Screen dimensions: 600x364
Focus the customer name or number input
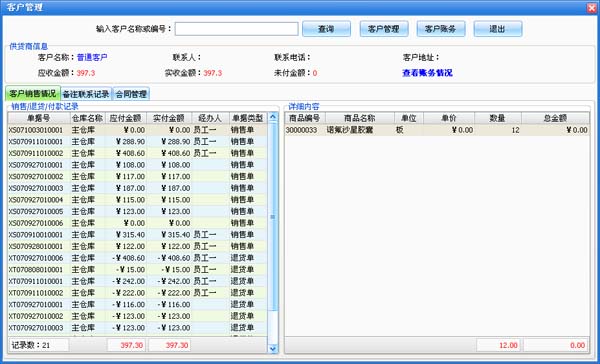(236, 29)
